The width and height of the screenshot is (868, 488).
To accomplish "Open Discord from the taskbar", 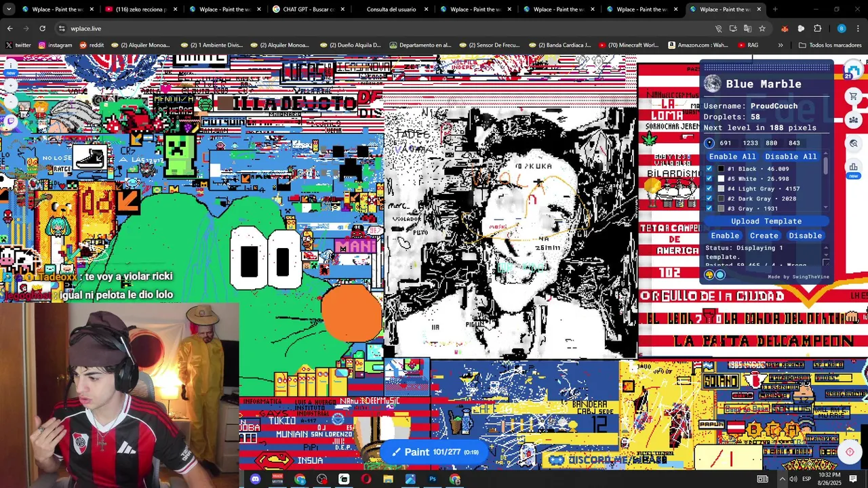I will click(x=255, y=479).
